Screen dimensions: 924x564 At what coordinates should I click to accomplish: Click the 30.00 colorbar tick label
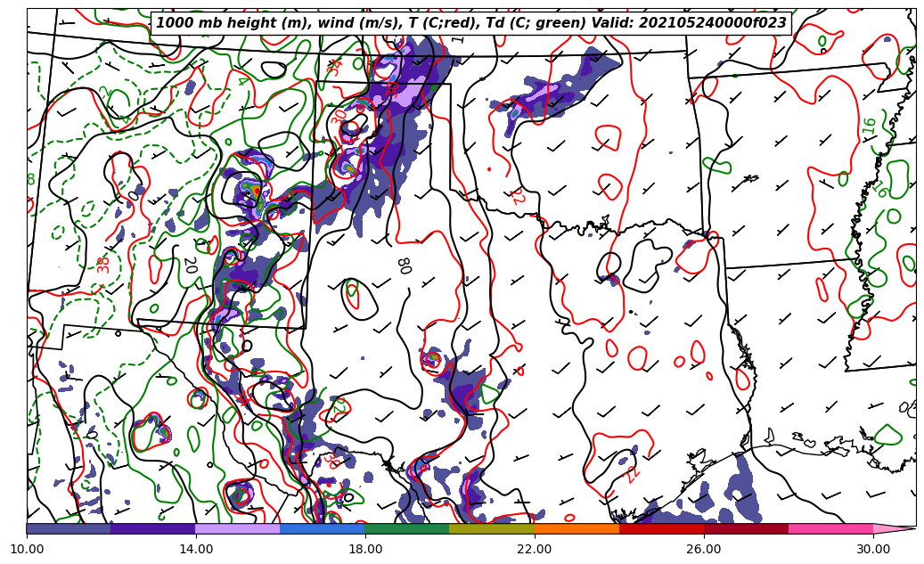pos(872,549)
